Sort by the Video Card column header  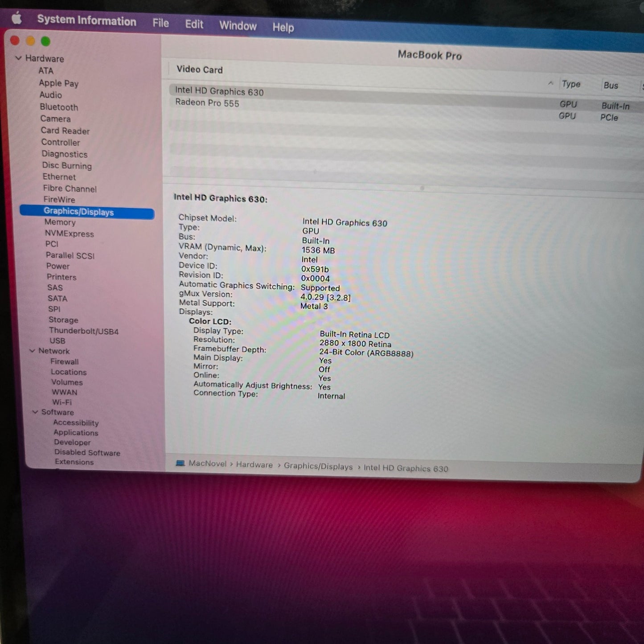200,70
